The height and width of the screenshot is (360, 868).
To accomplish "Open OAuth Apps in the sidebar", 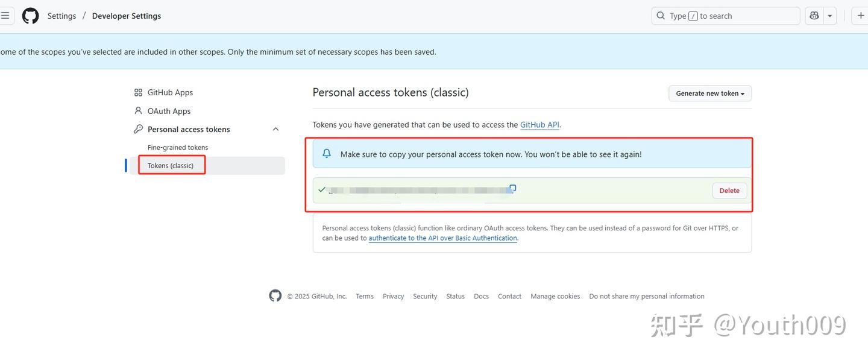I will 169,111.
